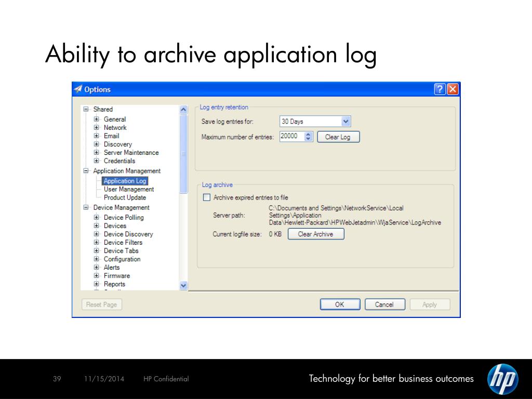Select the Device Filters tree item

coord(123,242)
